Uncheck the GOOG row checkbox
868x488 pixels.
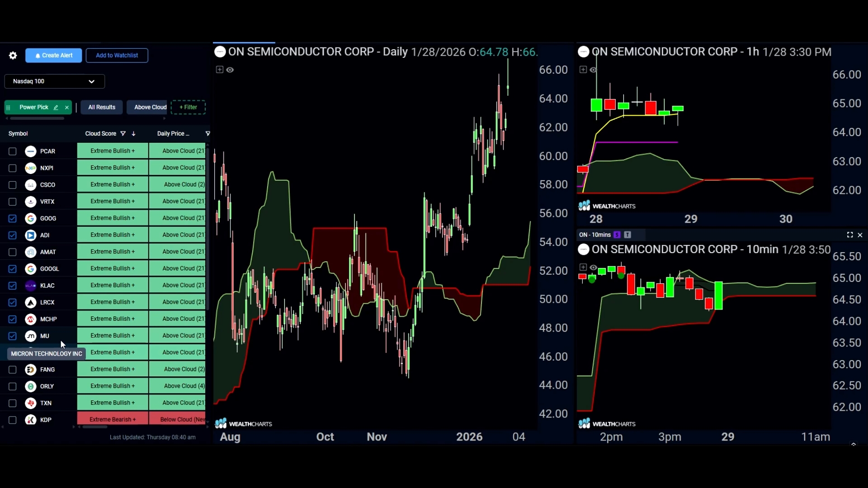pyautogui.click(x=12, y=219)
